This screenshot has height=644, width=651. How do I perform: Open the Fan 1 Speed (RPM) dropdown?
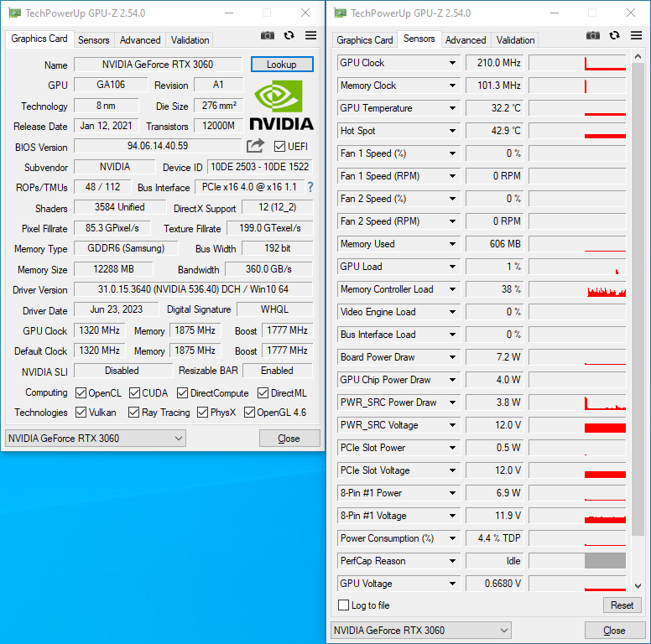(452, 176)
